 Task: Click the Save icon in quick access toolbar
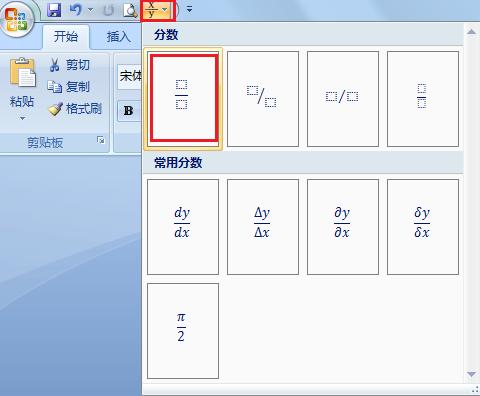pos(54,10)
